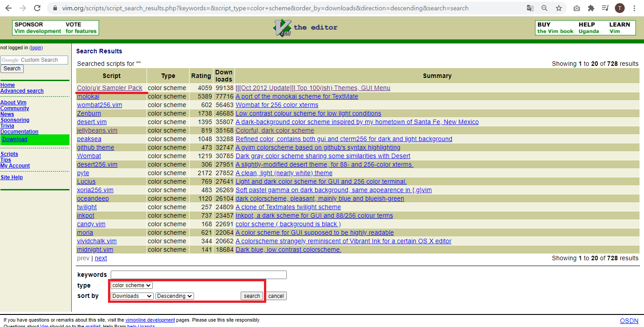Screen dimensions: 644x327
Task: Open midnight.vim script link
Action: pos(95,250)
